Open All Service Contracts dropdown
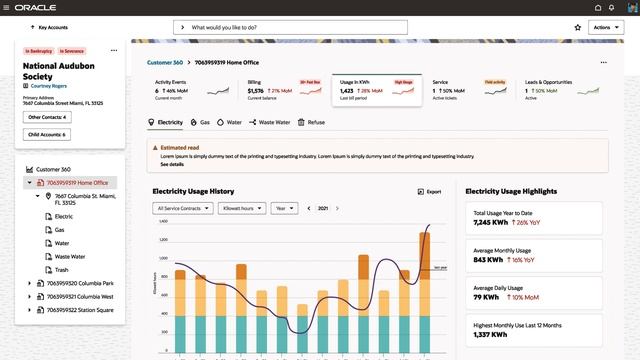The image size is (640, 360). tap(183, 209)
